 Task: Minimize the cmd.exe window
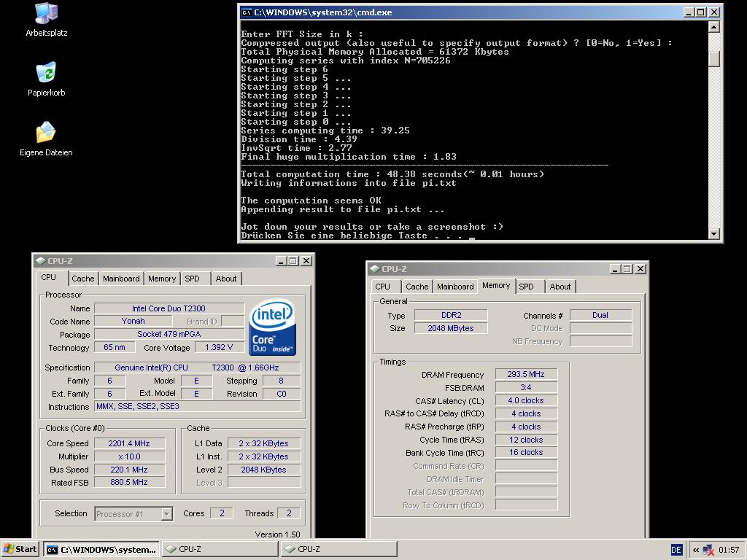[689, 12]
